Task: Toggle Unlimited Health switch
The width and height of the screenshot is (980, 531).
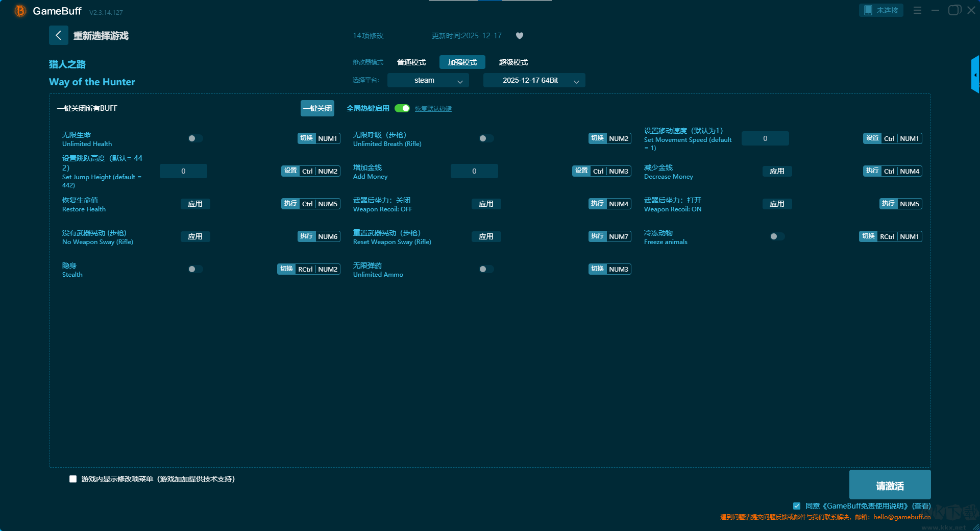Action: tap(195, 138)
